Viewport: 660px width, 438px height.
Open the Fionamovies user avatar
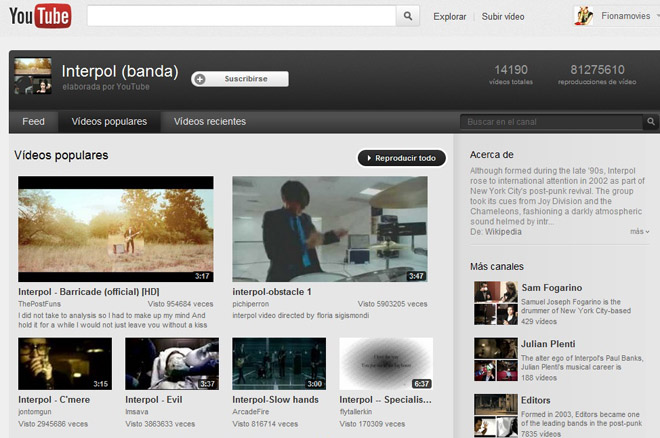click(x=585, y=16)
